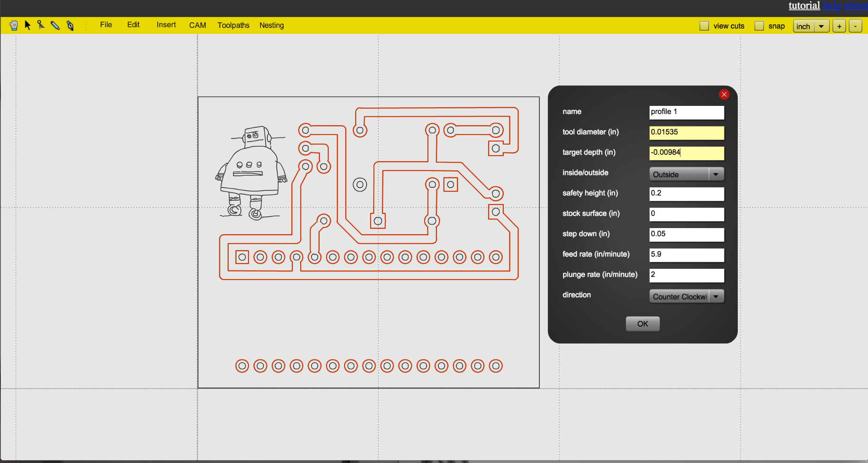
Task: Enable the view cuts checkbox
Action: 704,26
